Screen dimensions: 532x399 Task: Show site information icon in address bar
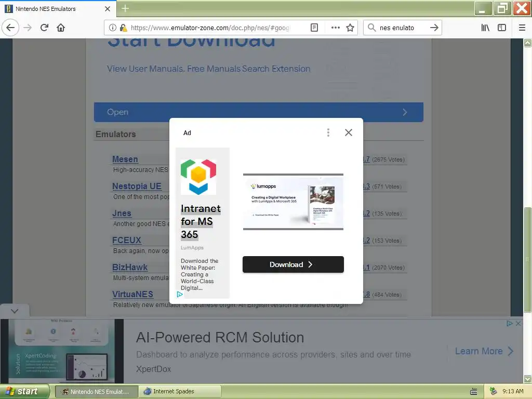tap(113, 28)
